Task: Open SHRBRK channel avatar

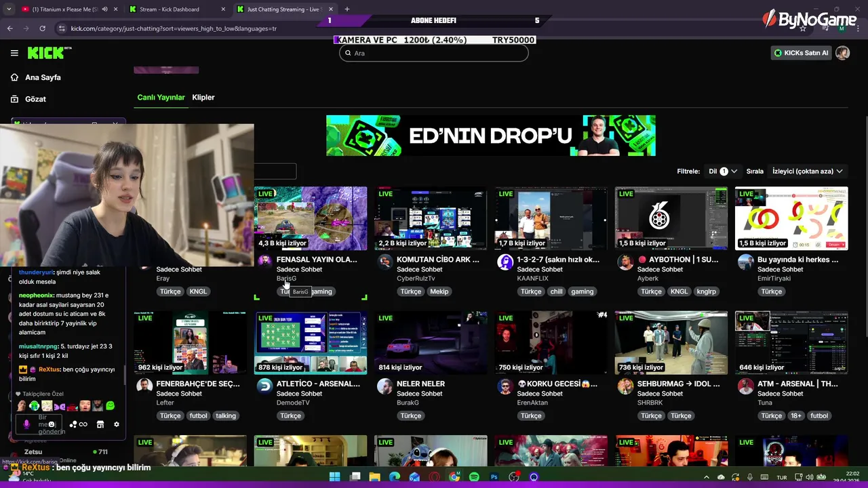Action: tap(625, 386)
